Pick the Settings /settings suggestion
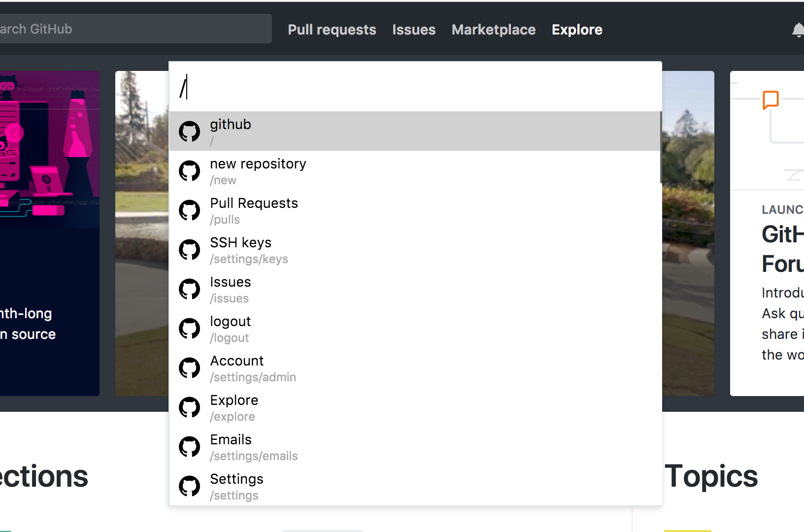The width and height of the screenshot is (804, 532). pyautogui.click(x=414, y=486)
